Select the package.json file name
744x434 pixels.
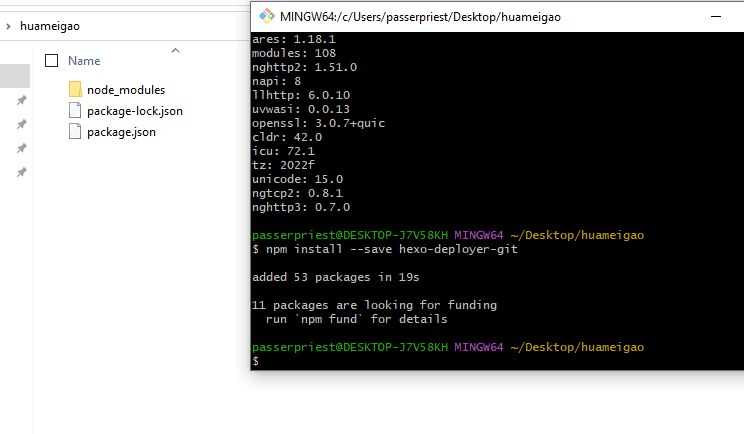pyautogui.click(x=121, y=132)
